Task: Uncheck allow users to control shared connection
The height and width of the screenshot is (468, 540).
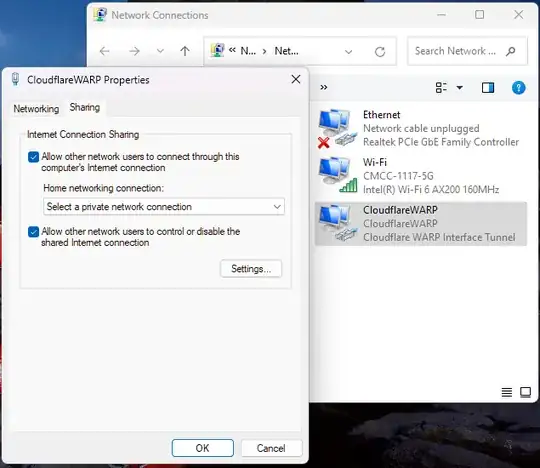Action: [x=33, y=232]
